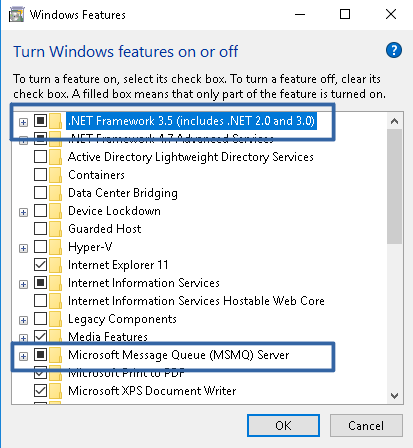Click folder icon beside Internet Information Services Hostable Web Core
Screen dimensions: 413x448
(x=56, y=301)
